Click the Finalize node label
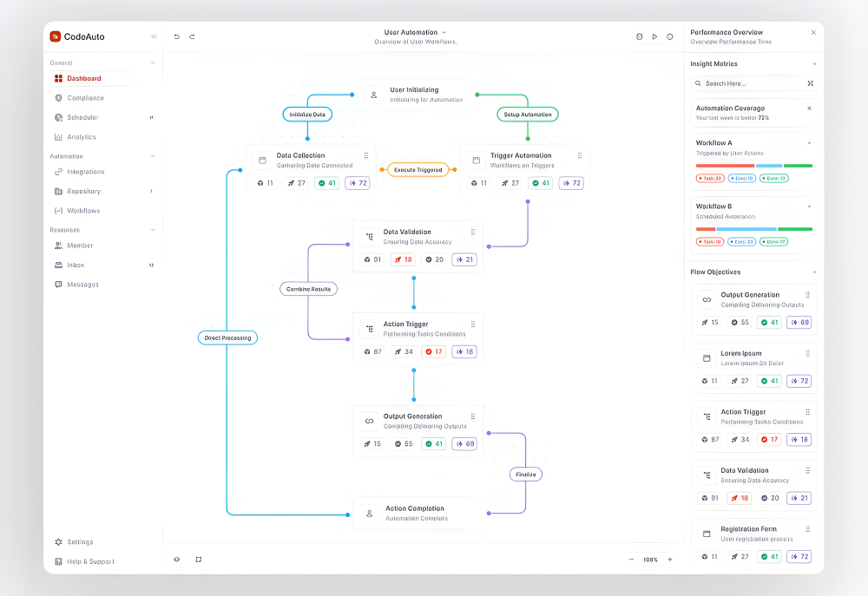 tap(525, 474)
